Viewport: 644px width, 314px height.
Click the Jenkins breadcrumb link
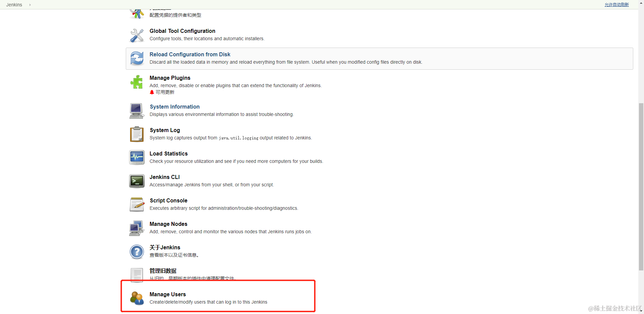[x=14, y=5]
